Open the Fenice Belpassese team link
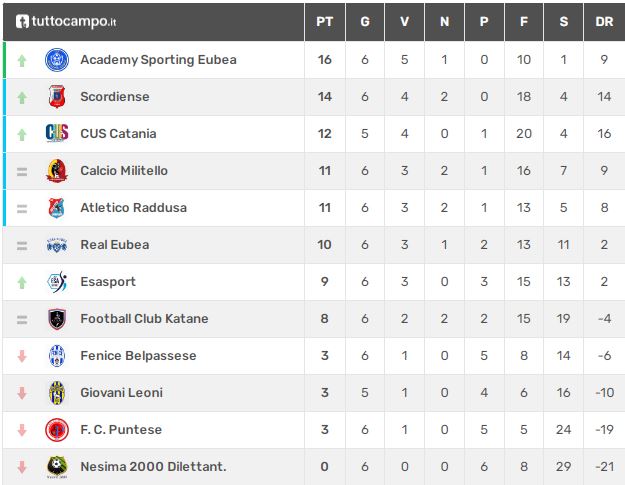Viewport: 625px width, 485px height. (x=138, y=355)
